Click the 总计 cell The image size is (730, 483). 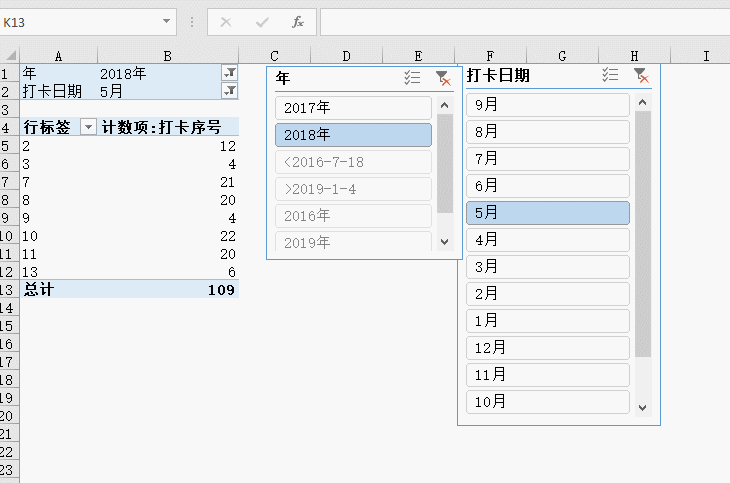(59, 289)
